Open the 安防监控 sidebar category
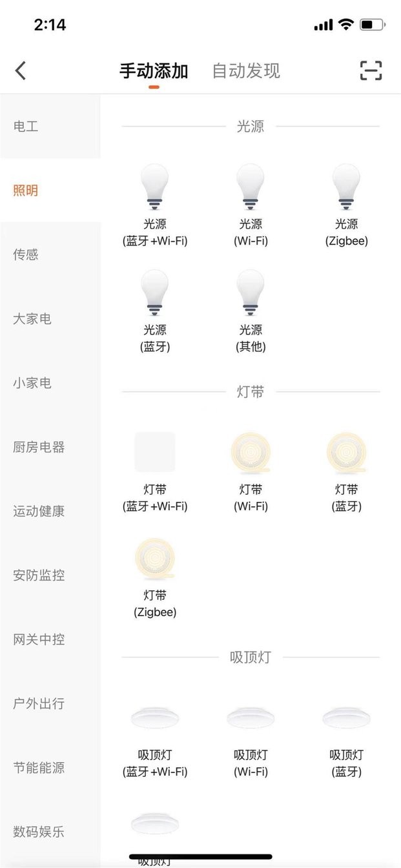 click(39, 575)
